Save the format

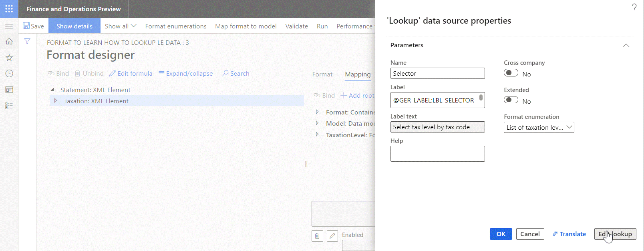click(x=33, y=26)
